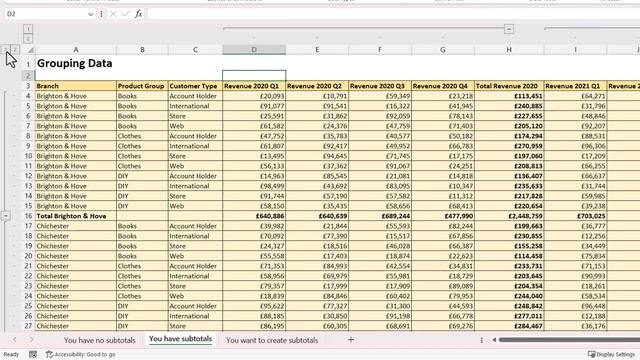Click the subtotal cell £689,244

[380, 216]
